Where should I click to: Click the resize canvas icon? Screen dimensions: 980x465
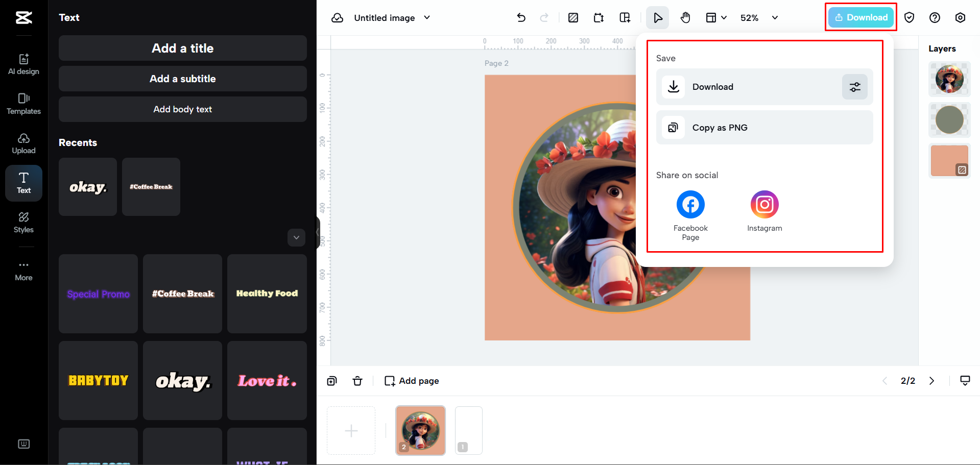pos(599,18)
